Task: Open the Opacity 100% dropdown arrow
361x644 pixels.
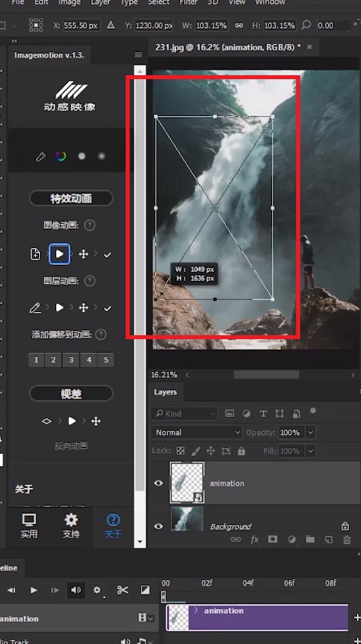Action: (x=311, y=433)
